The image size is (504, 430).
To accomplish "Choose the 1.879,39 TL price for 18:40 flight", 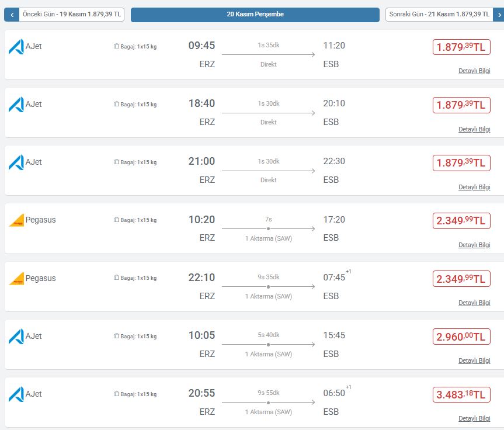I will (461, 105).
